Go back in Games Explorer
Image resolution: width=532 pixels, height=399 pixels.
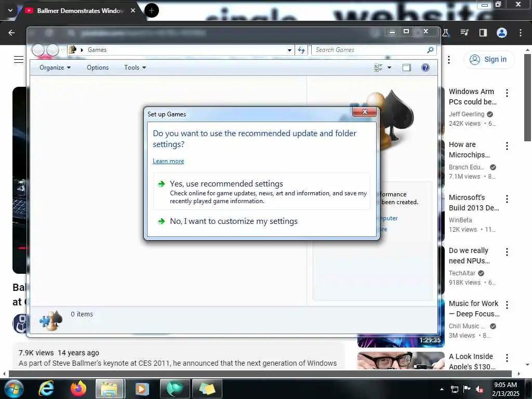point(38,50)
